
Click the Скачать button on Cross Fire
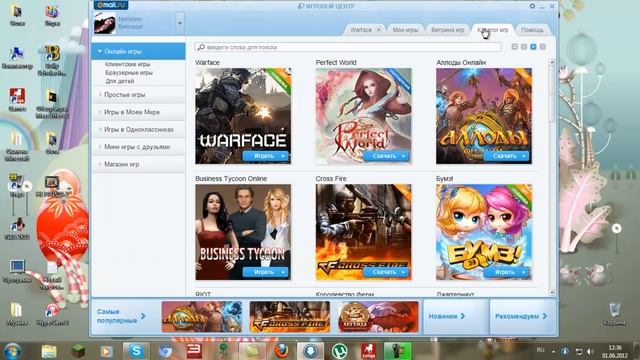pos(386,272)
